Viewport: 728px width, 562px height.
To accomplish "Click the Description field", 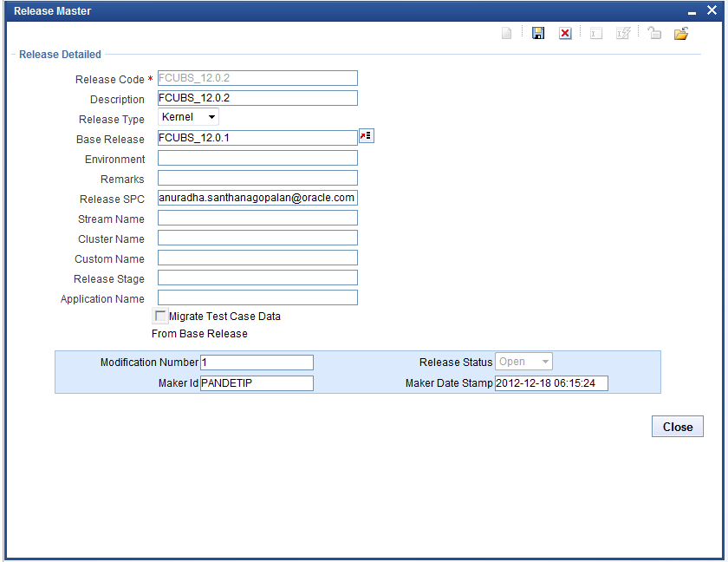I will (257, 98).
